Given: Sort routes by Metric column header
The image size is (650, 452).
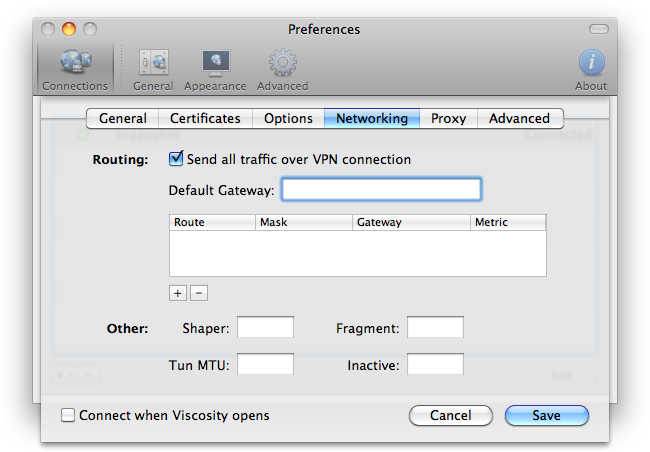Looking at the screenshot, I should point(508,222).
